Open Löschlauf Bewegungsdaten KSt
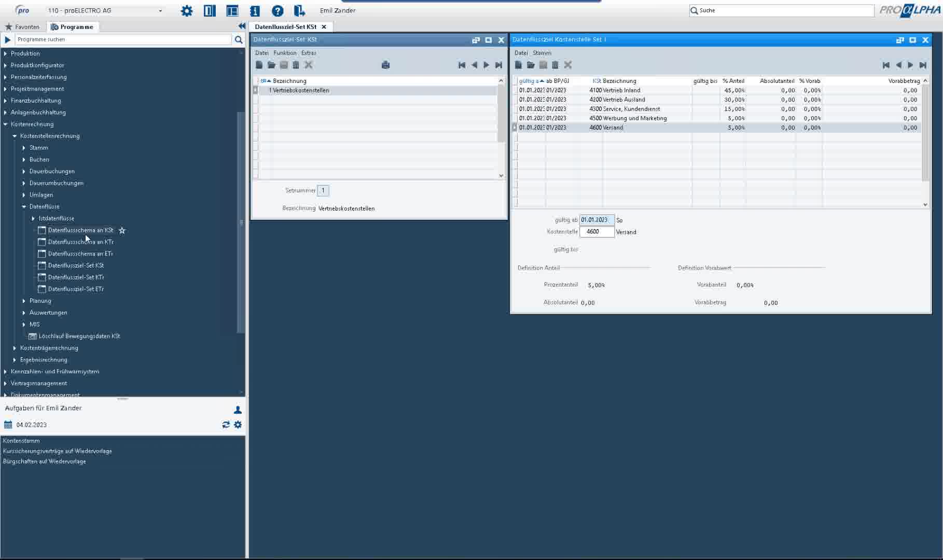 coord(79,336)
